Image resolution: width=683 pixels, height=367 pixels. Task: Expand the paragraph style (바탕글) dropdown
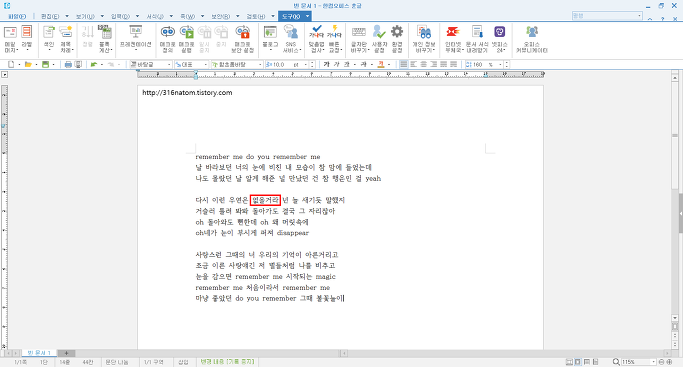click(169, 64)
